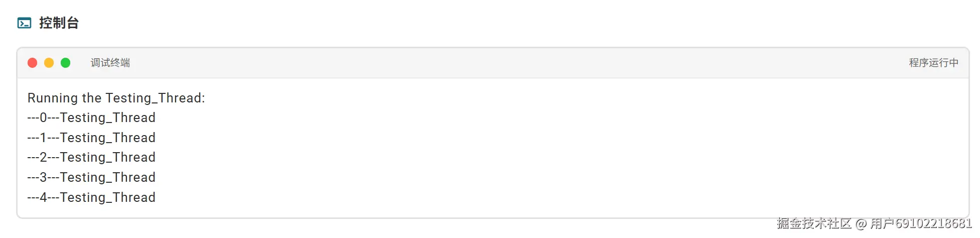Image resolution: width=980 pixels, height=238 pixels.
Task: Click empty space inside terminal output area
Action: coord(552,151)
